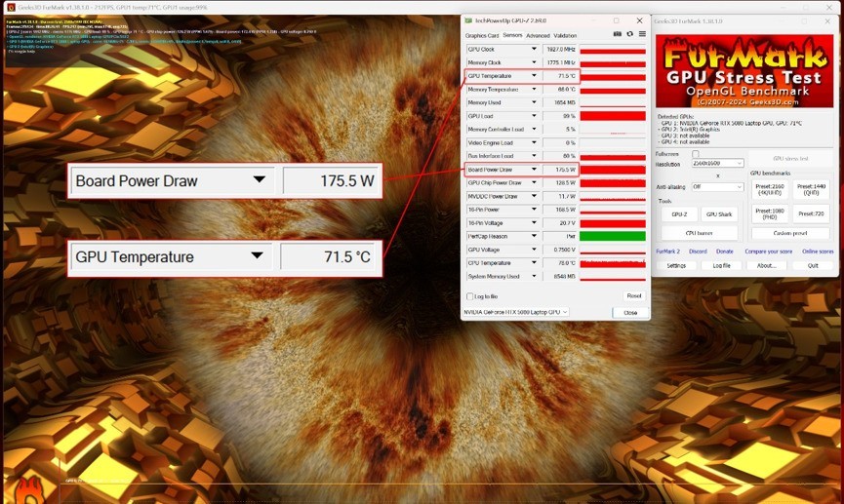
Task: Click the GPU Clock value 1927.0 MHz
Action: 559,49
